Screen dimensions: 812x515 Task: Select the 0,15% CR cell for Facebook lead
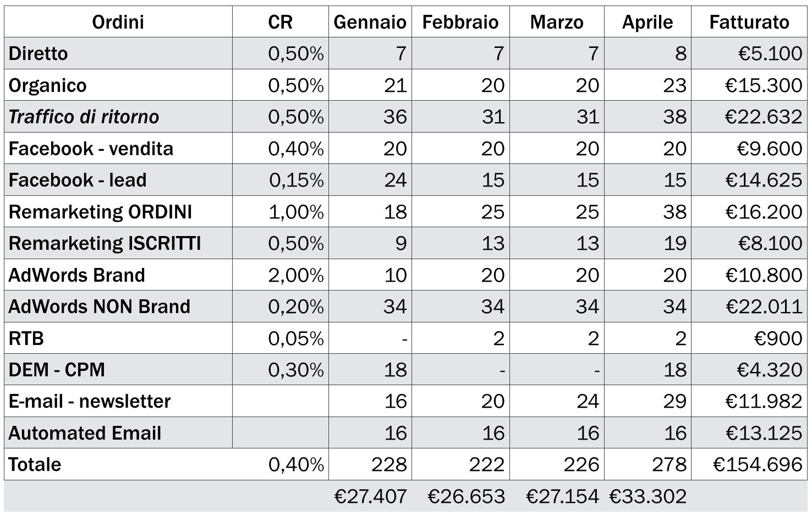(296, 180)
